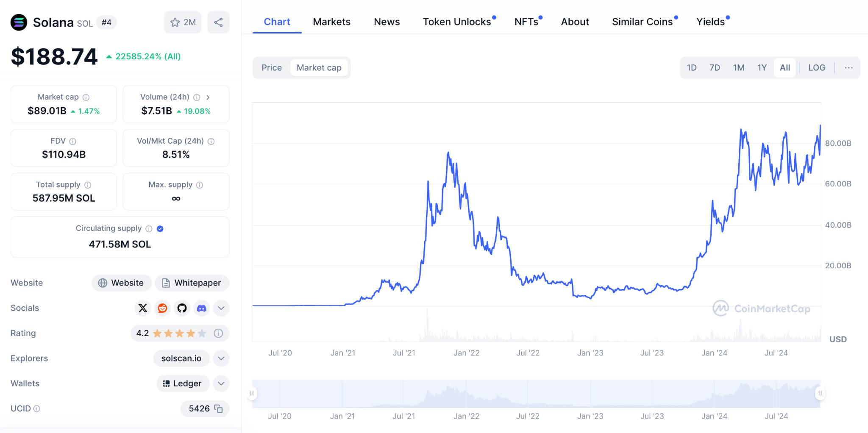This screenshot has height=433, width=868.
Task: Select All chart range
Action: tap(785, 68)
